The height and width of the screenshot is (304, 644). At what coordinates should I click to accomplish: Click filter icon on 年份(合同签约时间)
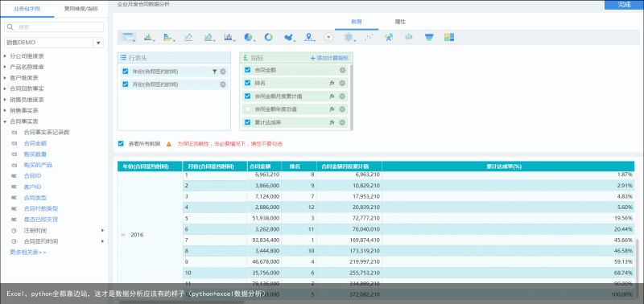coord(214,72)
